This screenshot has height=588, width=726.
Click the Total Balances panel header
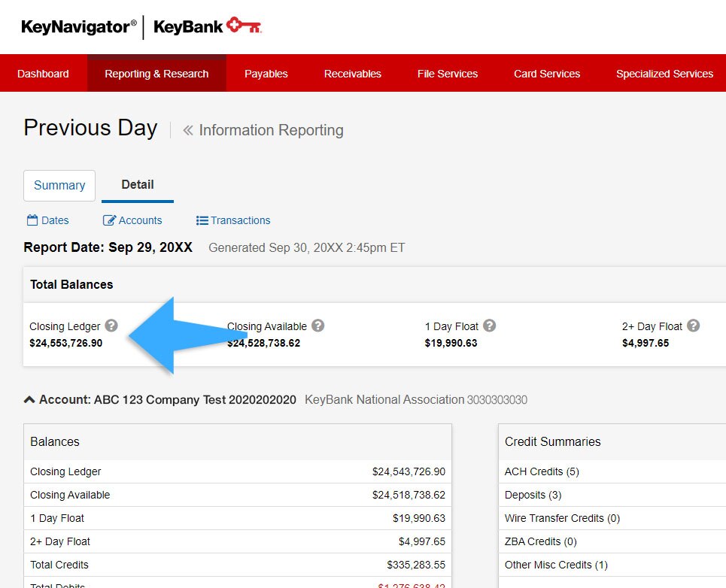tap(375, 284)
